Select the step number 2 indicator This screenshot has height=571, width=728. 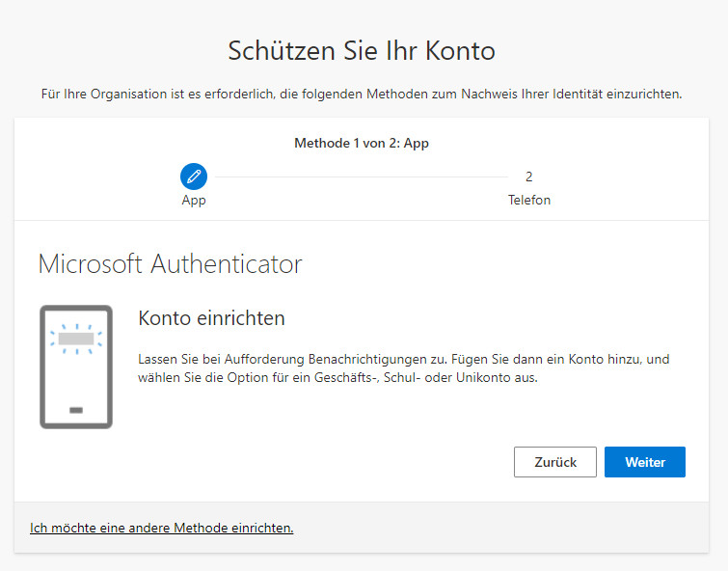tap(528, 177)
